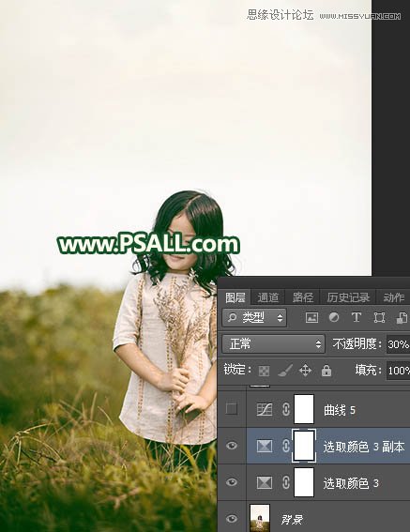Click the 填充 fill value field
Viewport: 410px width, 532px height.
(398, 371)
